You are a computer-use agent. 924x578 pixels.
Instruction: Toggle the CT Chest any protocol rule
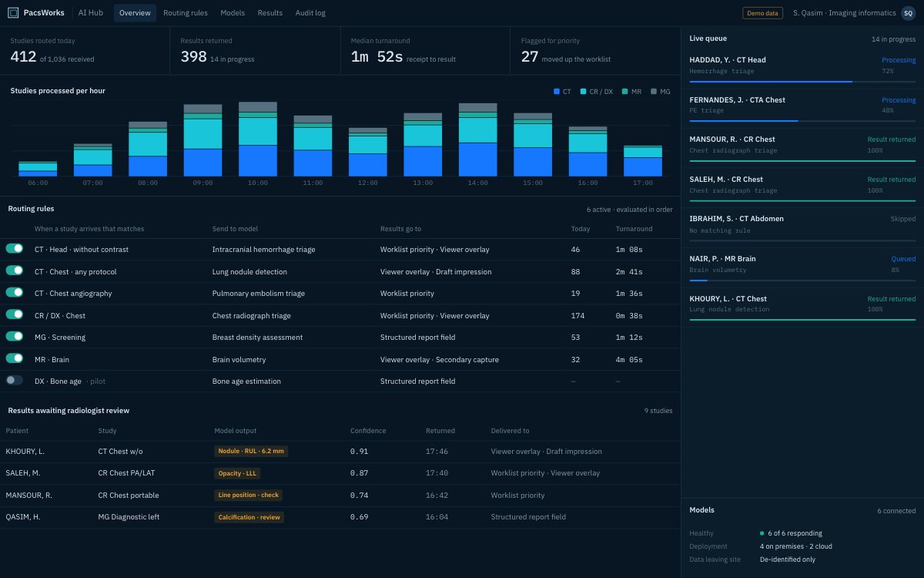(x=15, y=271)
